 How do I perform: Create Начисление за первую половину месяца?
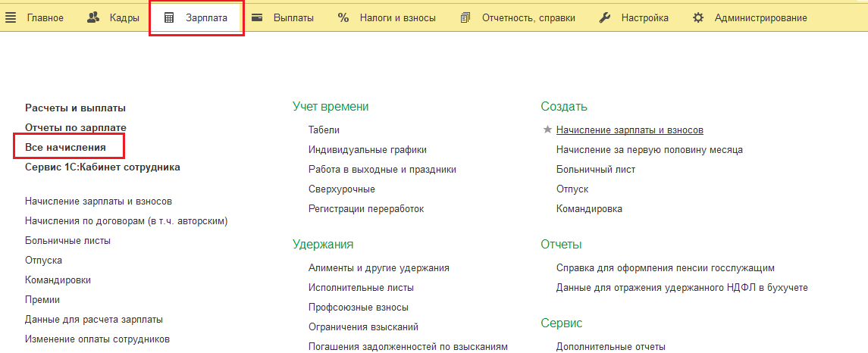pyautogui.click(x=650, y=149)
